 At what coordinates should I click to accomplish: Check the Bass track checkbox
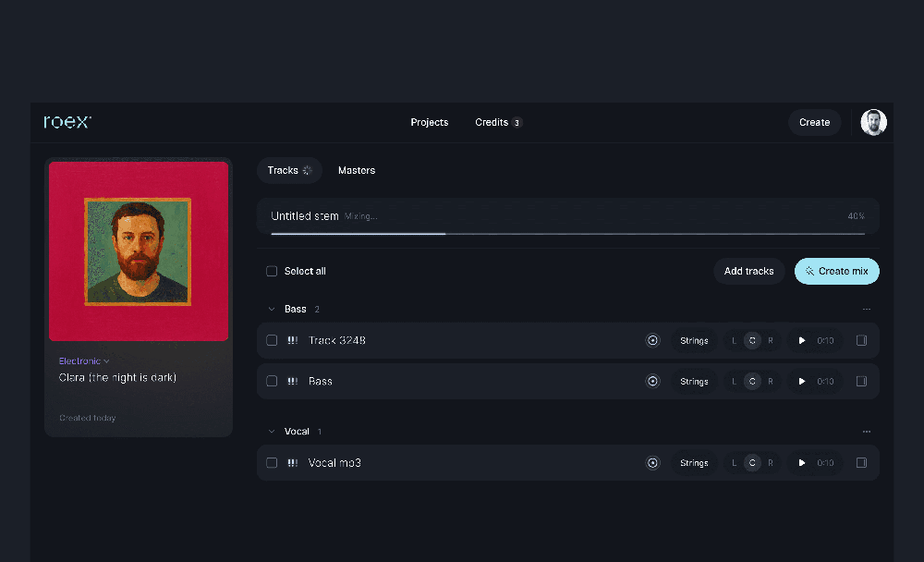click(x=271, y=381)
